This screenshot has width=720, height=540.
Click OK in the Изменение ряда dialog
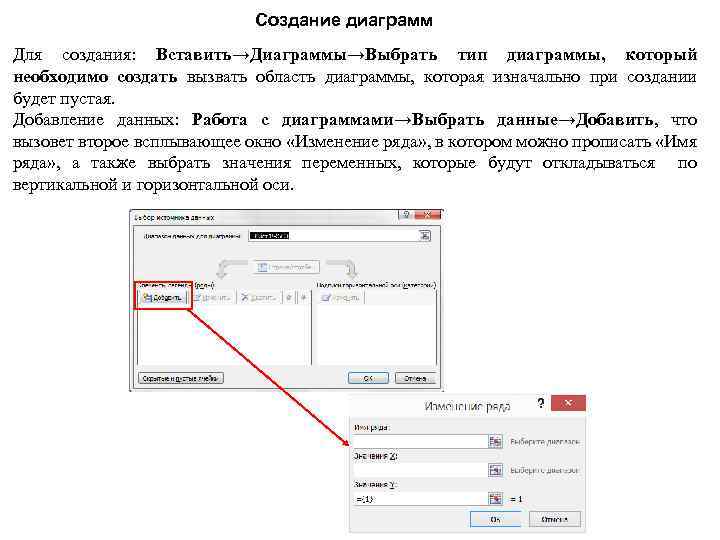[495, 519]
